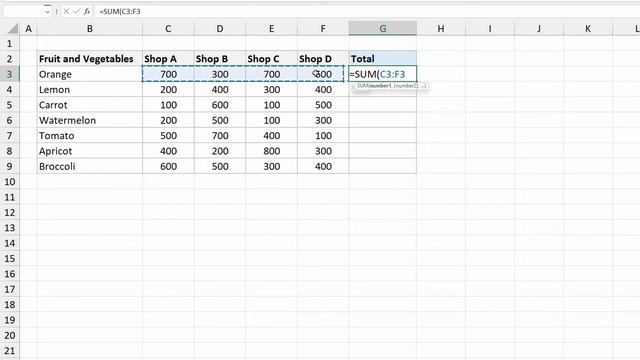Select row 10 header
640x360 pixels.
(x=9, y=182)
